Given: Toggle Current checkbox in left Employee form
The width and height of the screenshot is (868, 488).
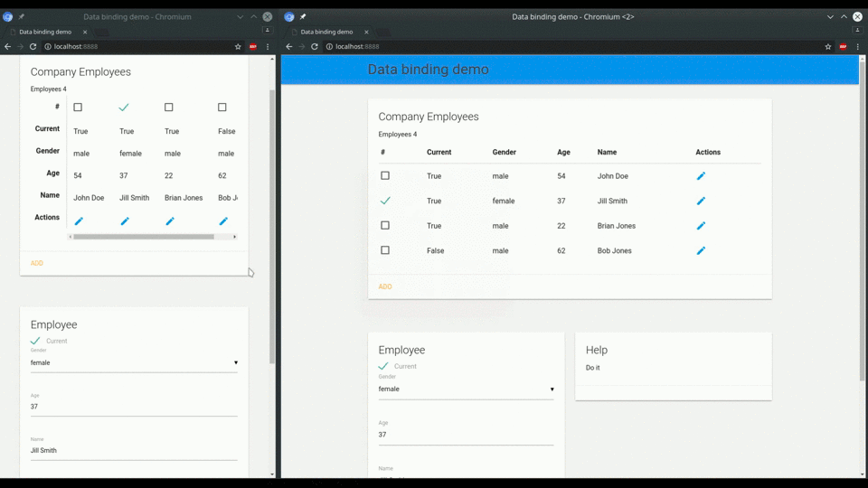Looking at the screenshot, I should [35, 341].
